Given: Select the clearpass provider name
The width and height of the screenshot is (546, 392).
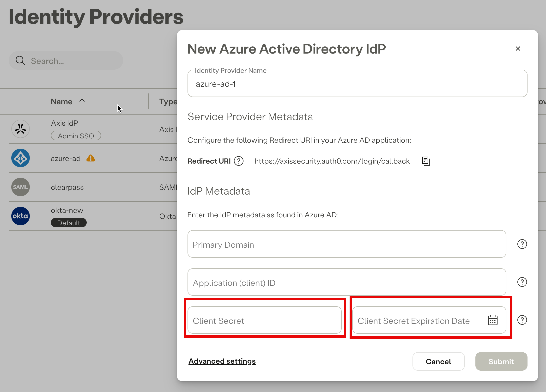Looking at the screenshot, I should (x=67, y=187).
